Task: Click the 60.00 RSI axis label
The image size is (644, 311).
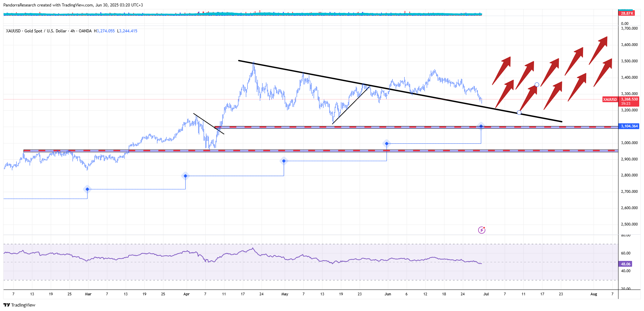Action: point(626,253)
